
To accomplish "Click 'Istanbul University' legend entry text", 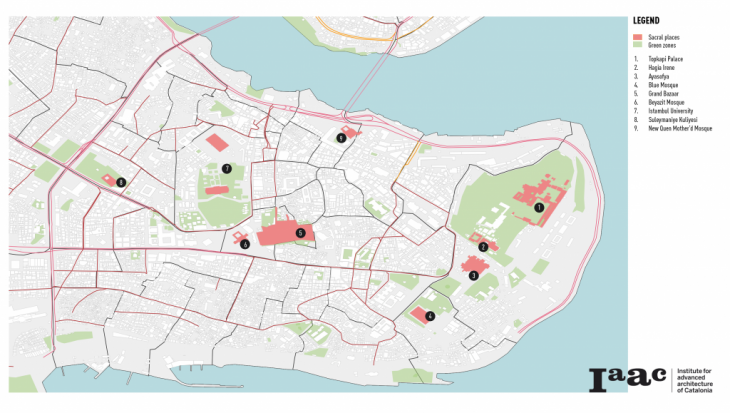I will [x=672, y=111].
